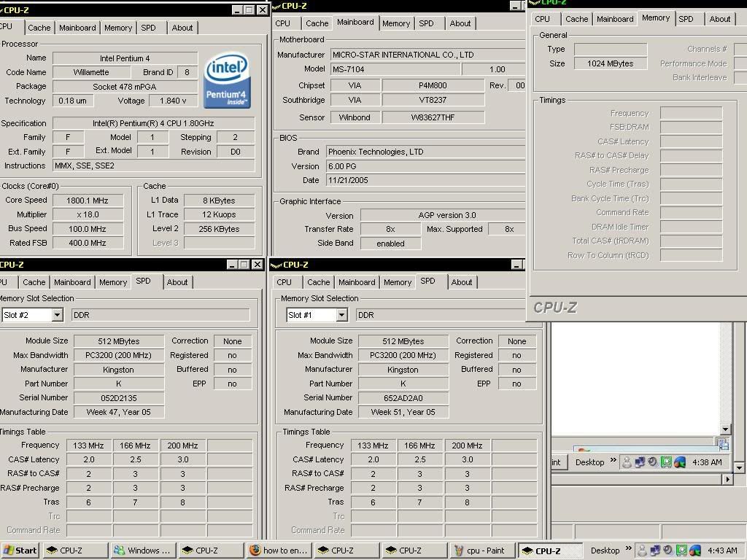Open the Cache tab in the Pentium 4 processor window
The width and height of the screenshot is (747, 560).
tap(39, 28)
